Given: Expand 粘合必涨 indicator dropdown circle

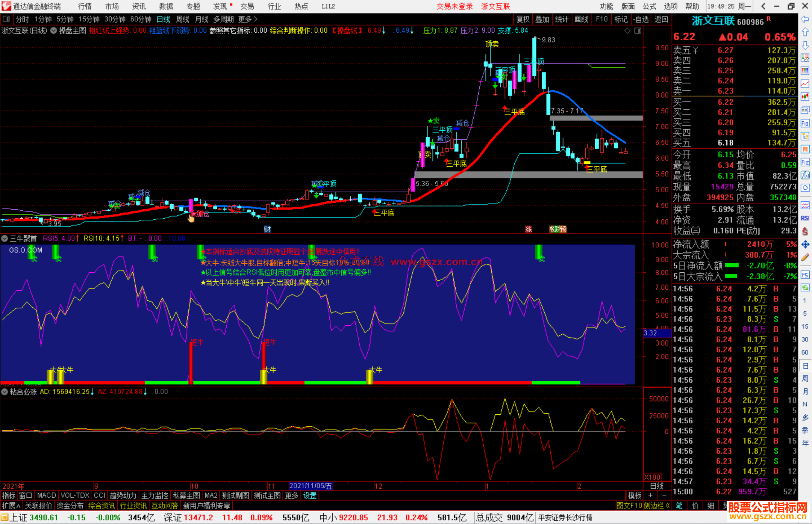Looking at the screenshot, I should click(5, 392).
